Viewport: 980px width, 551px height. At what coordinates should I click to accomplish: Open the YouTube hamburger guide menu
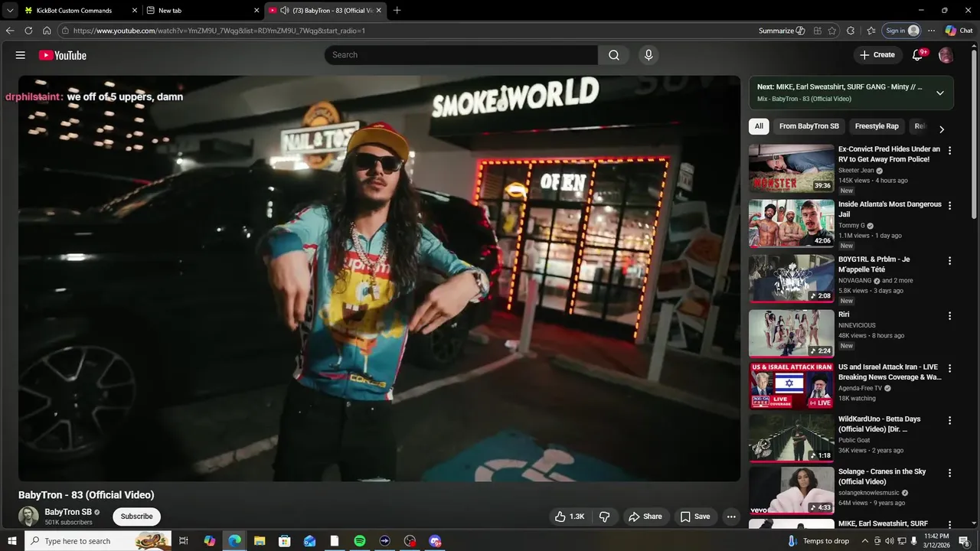click(21, 55)
